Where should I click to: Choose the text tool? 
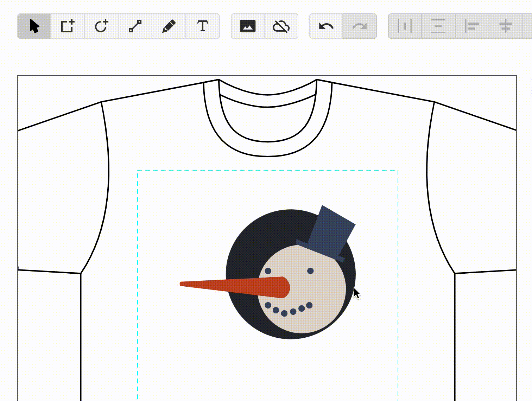(203, 26)
